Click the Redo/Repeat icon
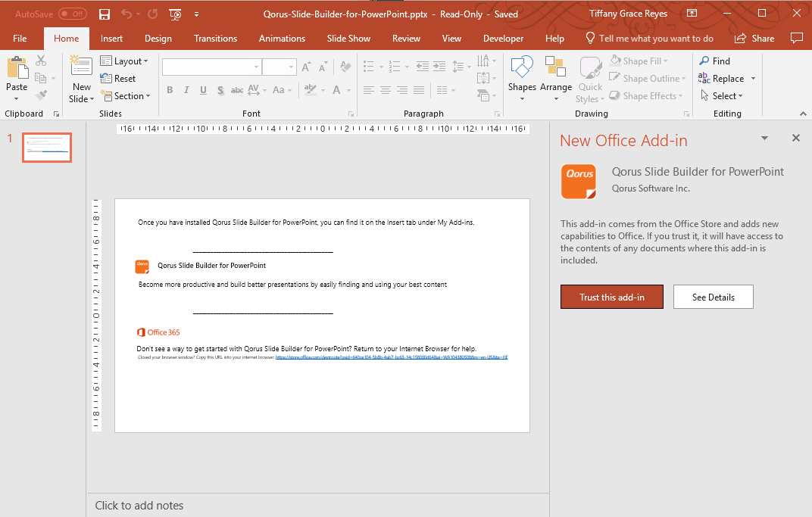The height and width of the screenshot is (517, 812). click(x=152, y=14)
